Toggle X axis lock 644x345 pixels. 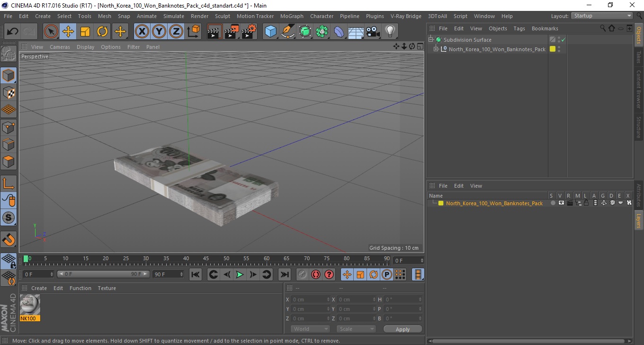(142, 32)
